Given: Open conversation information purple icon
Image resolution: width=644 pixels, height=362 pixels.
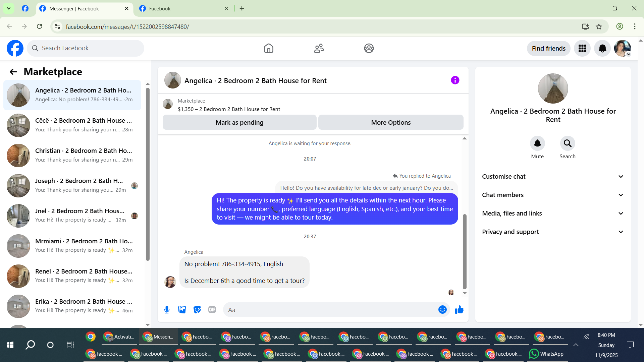Looking at the screenshot, I should [455, 80].
